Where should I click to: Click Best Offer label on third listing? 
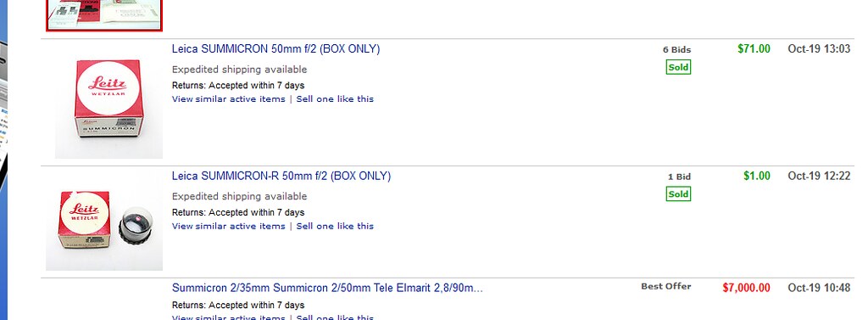click(x=666, y=286)
